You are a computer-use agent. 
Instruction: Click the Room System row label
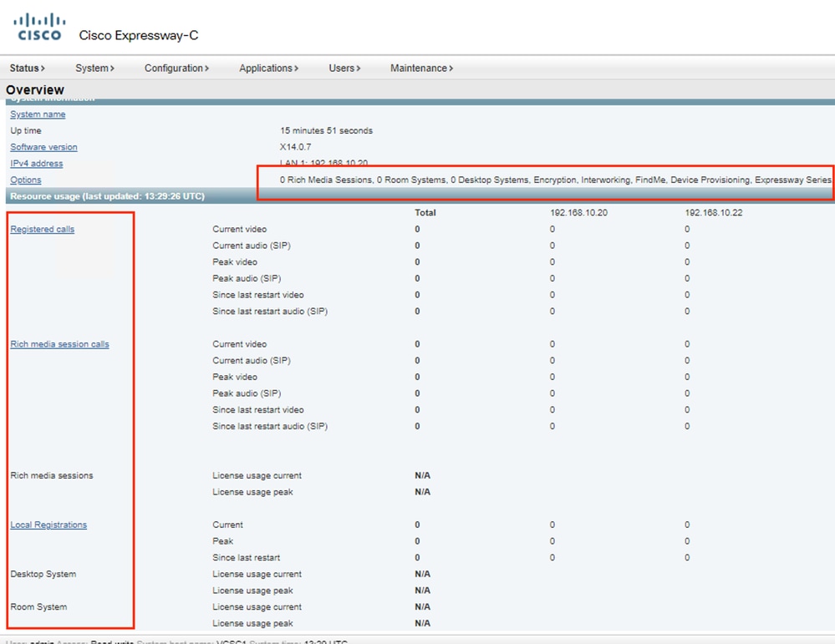tap(39, 607)
